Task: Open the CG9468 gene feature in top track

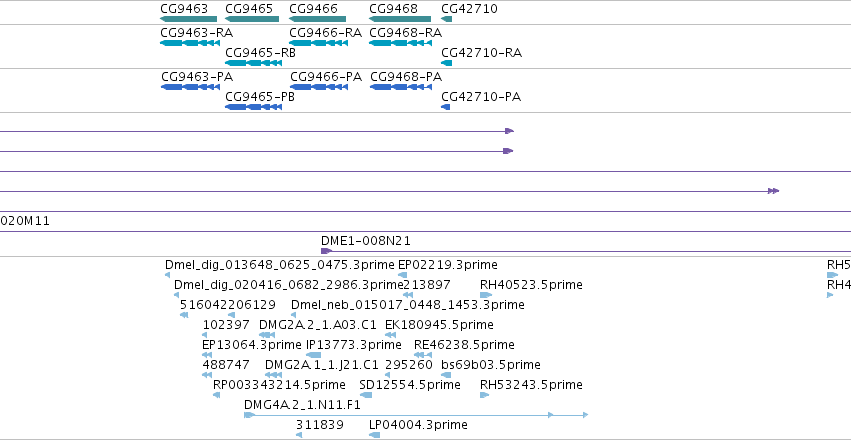Action: (399, 20)
